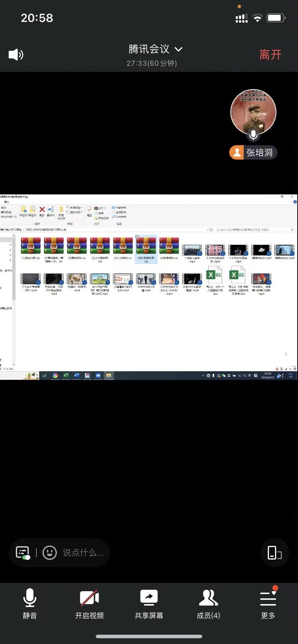Open the 轻松访问 dropdown

[x=75, y=212]
